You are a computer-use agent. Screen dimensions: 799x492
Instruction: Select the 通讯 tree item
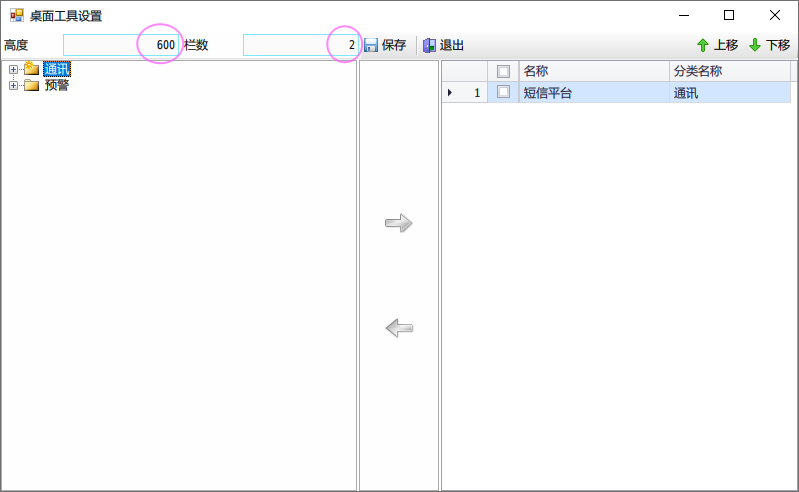pyautogui.click(x=57, y=69)
